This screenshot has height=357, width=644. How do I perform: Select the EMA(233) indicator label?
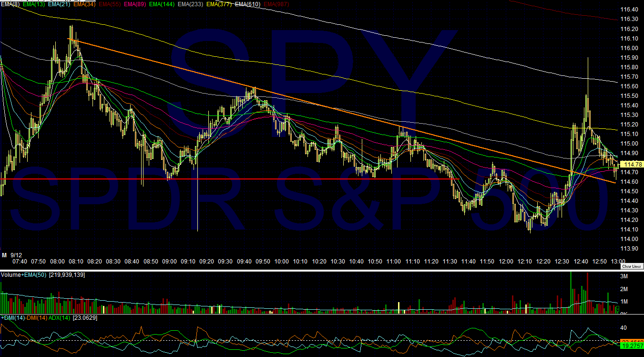tap(191, 4)
